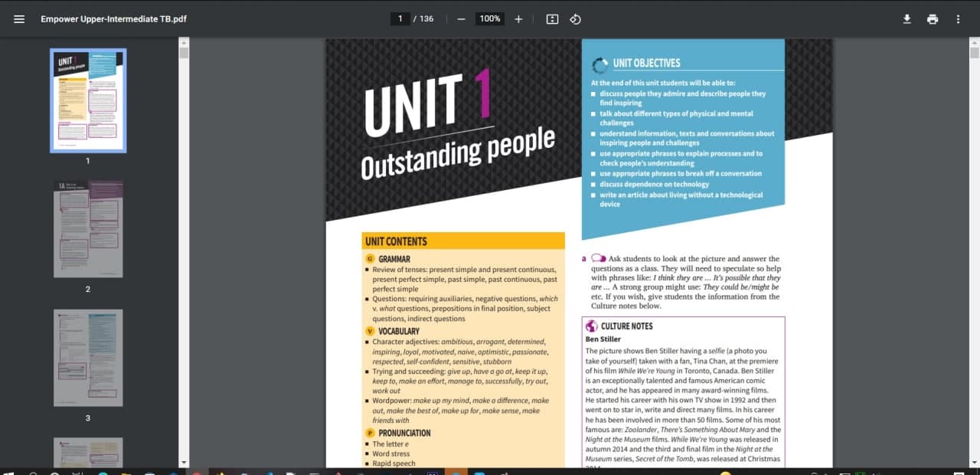Rotate the document counterclockwise

tap(576, 19)
